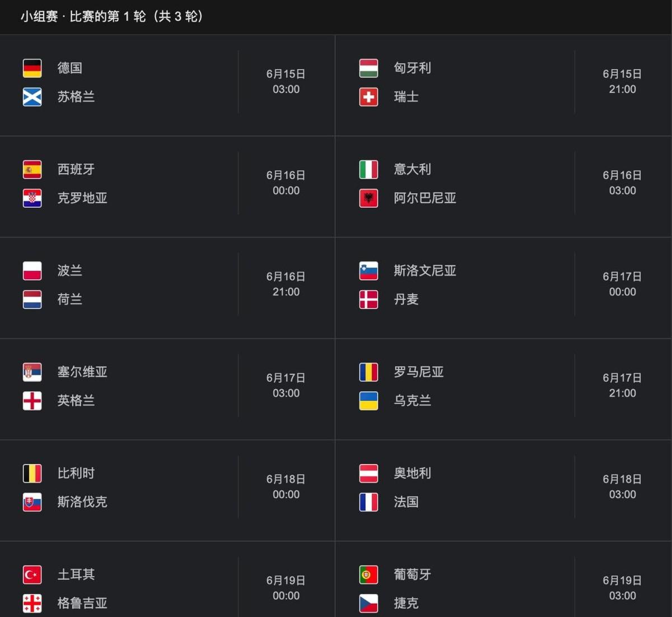Open match time 6月15日 03:00
Screen dimensions: 672x617
[x=286, y=82]
